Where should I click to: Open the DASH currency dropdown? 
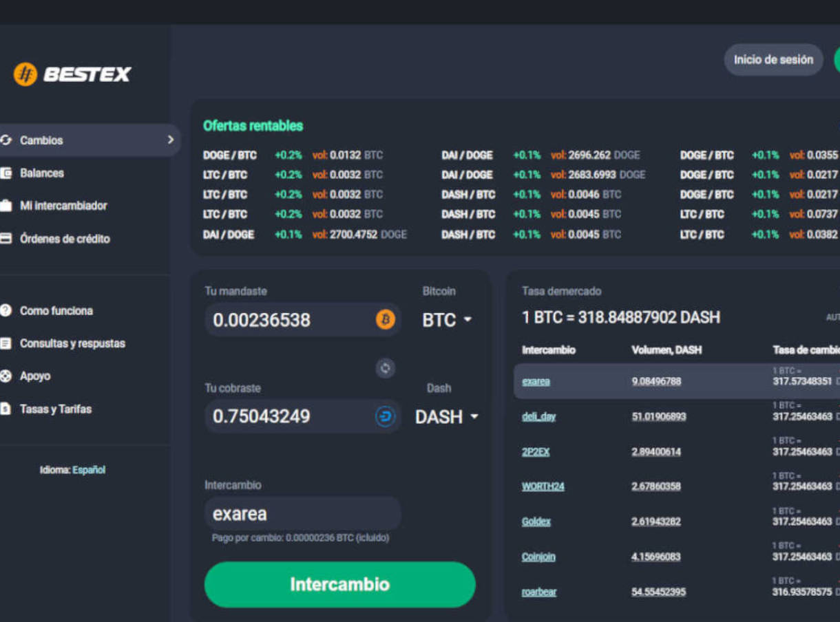[x=446, y=416]
